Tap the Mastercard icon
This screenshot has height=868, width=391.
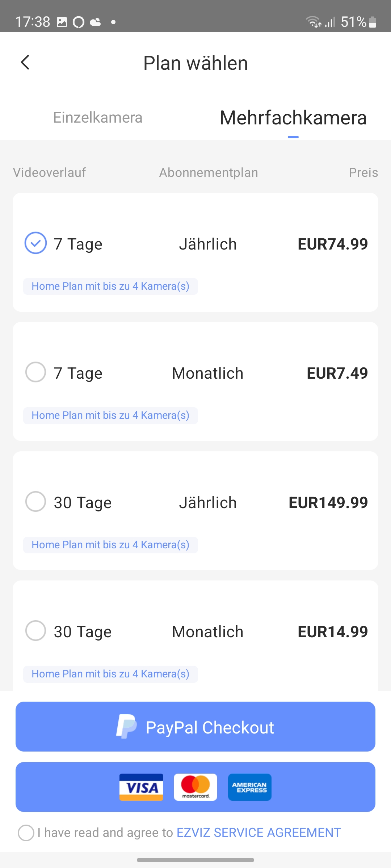(x=195, y=787)
